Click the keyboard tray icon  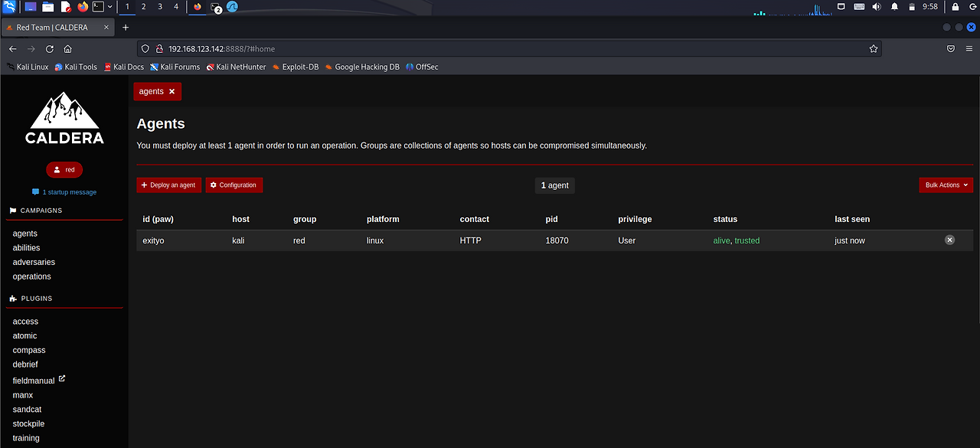pyautogui.click(x=859, y=6)
